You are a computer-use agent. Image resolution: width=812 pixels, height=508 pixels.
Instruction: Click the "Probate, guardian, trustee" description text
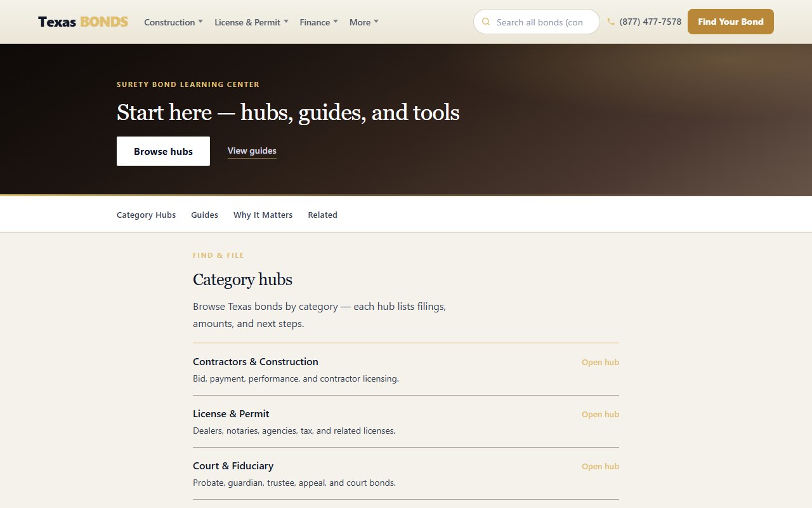pos(294,483)
